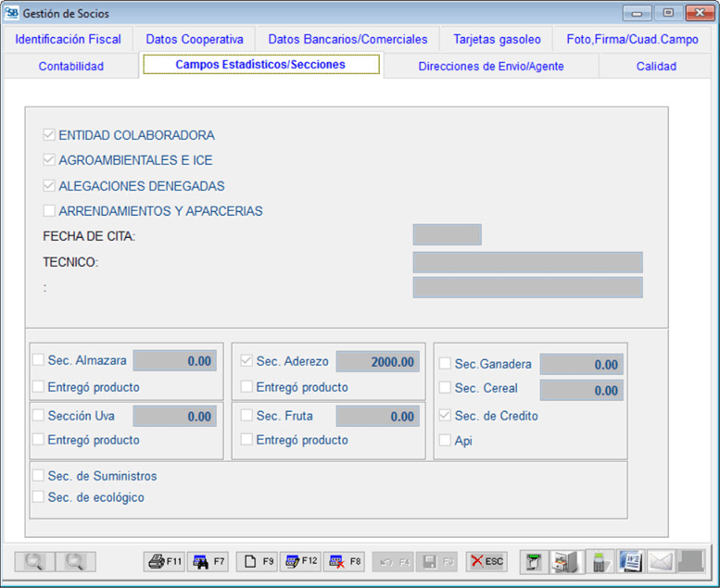Enable ARRENDAMIENTOS Y APARCERIAS checkbox
This screenshot has width=720, height=588.
click(x=49, y=211)
